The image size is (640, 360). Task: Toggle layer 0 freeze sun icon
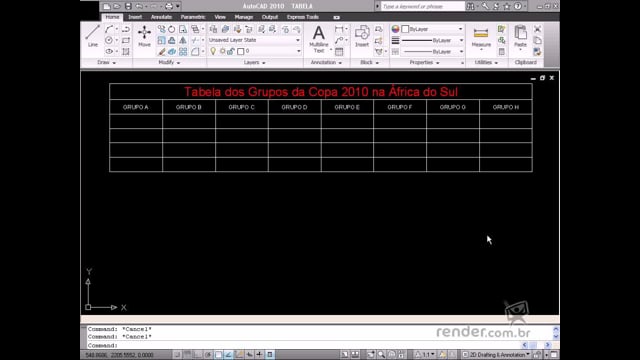pos(222,51)
